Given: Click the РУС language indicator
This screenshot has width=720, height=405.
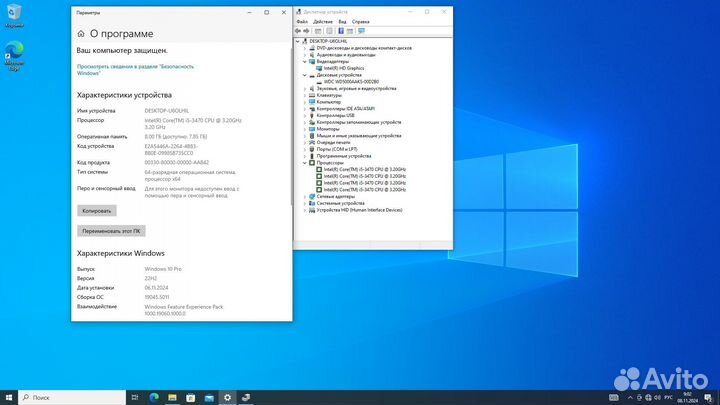Looking at the screenshot, I should 669,398.
